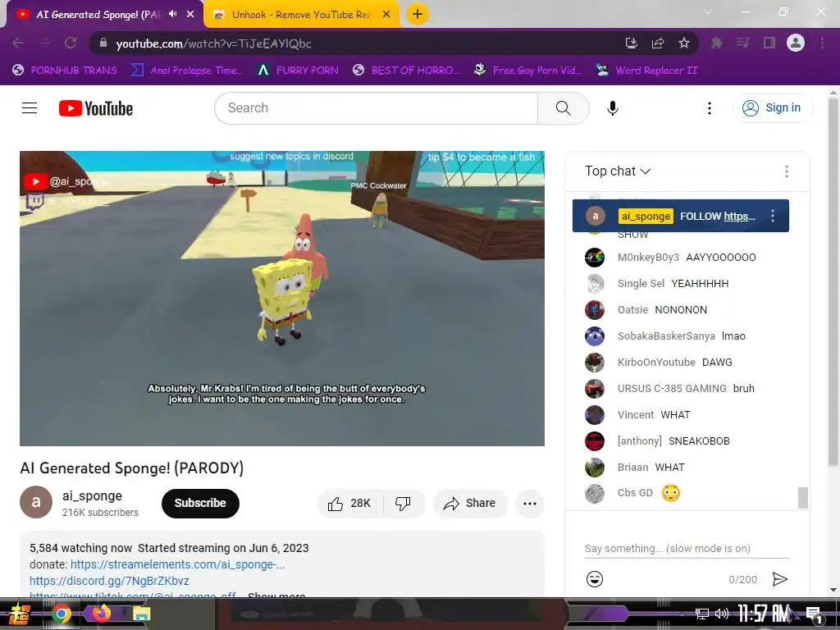
Task: Mute the AI Generated Sponge tab audio
Action: pyautogui.click(x=172, y=14)
